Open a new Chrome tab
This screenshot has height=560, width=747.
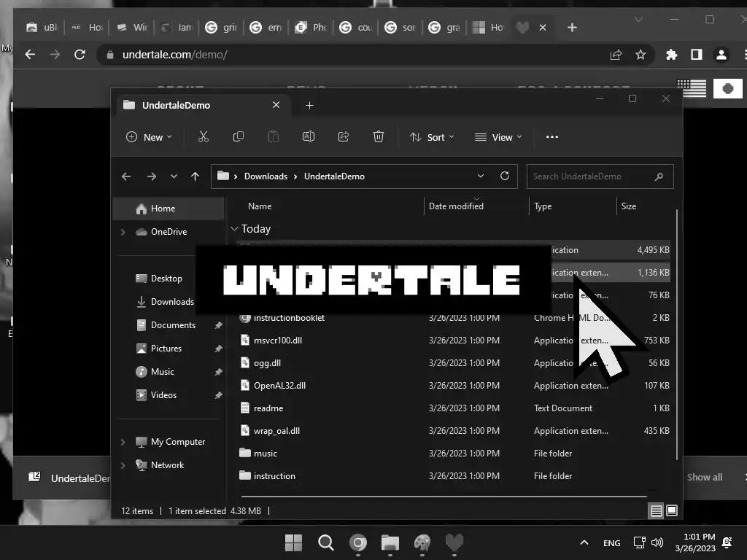tap(572, 28)
